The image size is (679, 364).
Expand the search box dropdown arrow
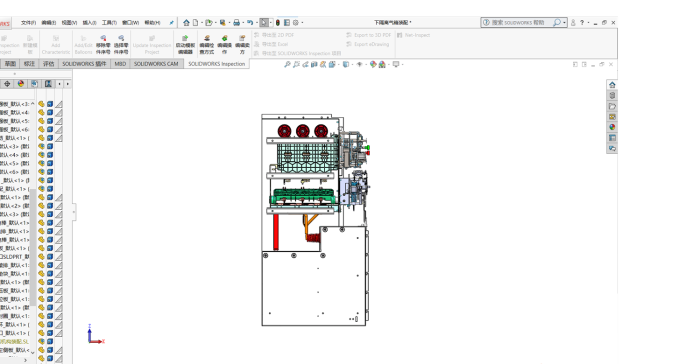tap(564, 23)
